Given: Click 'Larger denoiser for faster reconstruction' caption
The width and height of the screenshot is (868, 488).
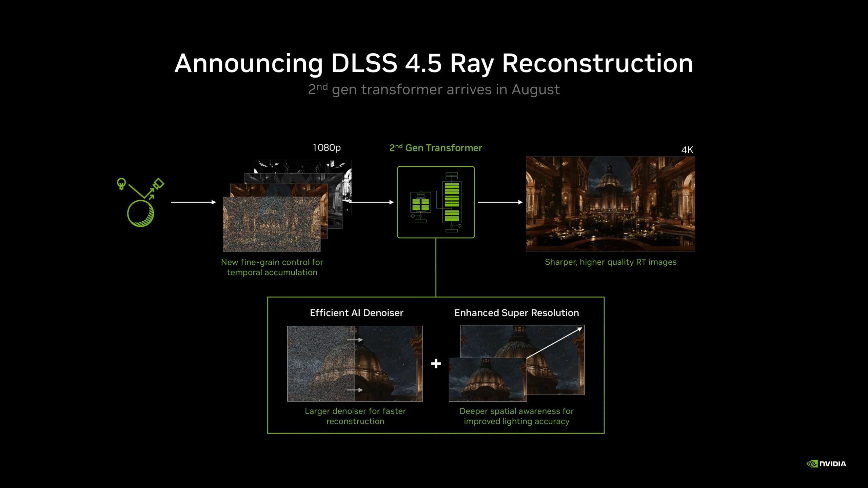Looking at the screenshot, I should tap(355, 416).
